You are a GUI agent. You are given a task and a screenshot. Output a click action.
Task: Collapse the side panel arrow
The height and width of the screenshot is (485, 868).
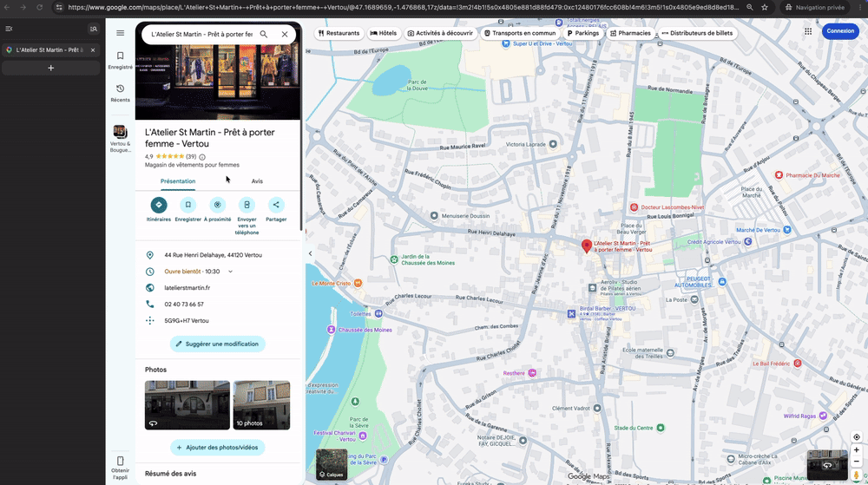coord(310,254)
